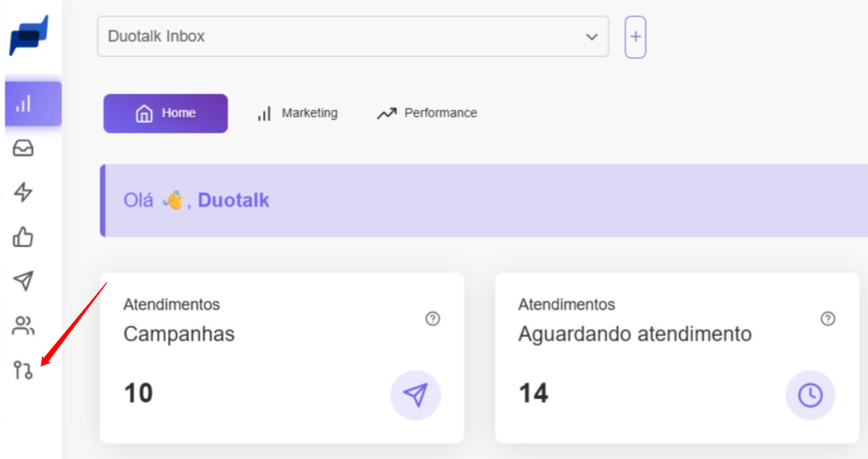Click the value 10 on Campanhas card

tap(139, 393)
